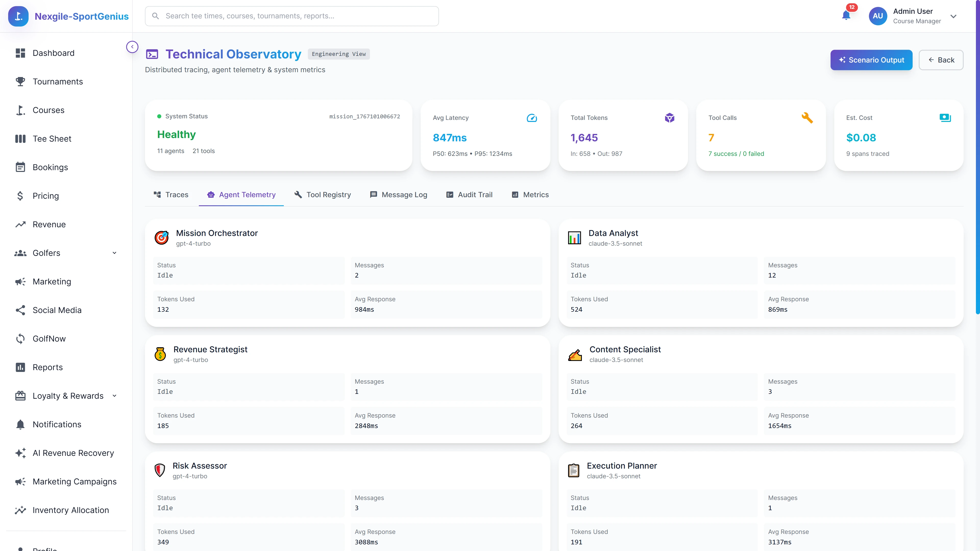
Task: Click the mission_1767101006672 identifier
Action: click(364, 116)
